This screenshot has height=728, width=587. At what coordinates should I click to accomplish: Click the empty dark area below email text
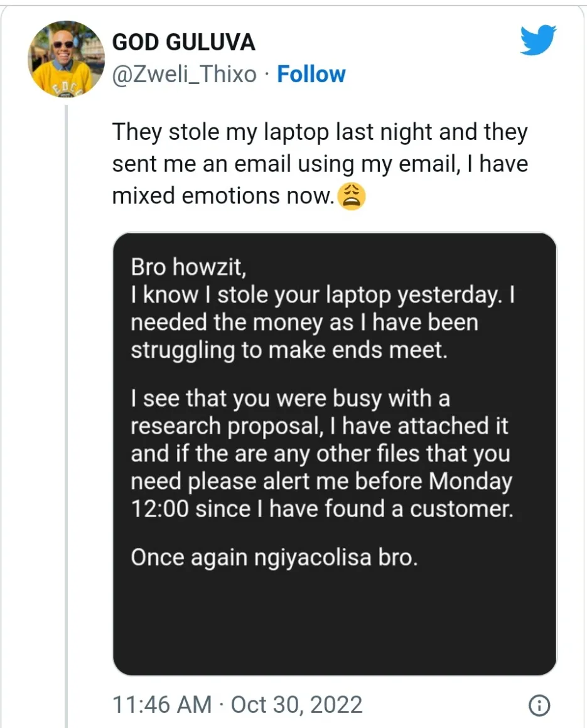point(335,622)
